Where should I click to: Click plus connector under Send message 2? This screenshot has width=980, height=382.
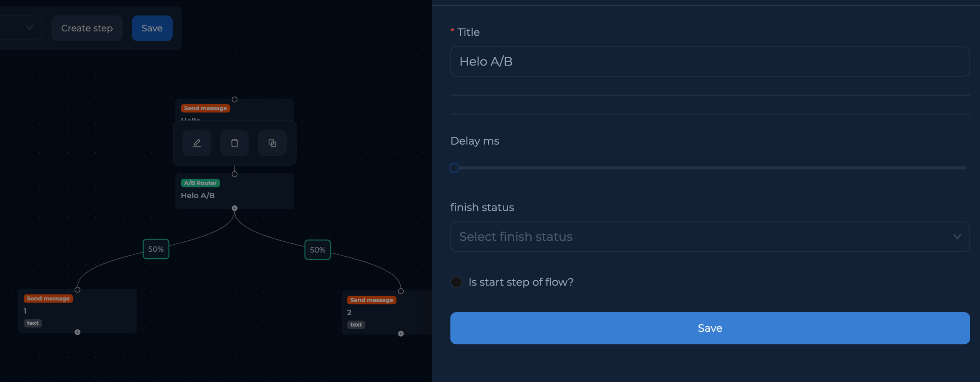[x=401, y=334]
